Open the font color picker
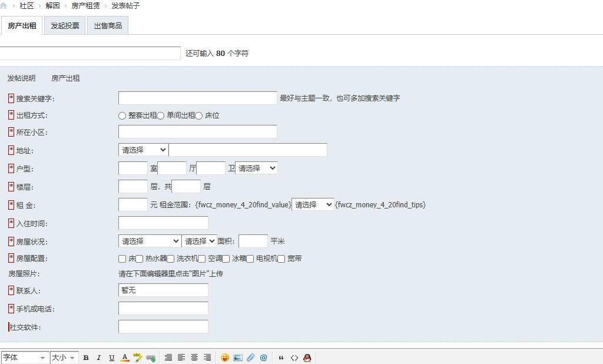 point(125,358)
